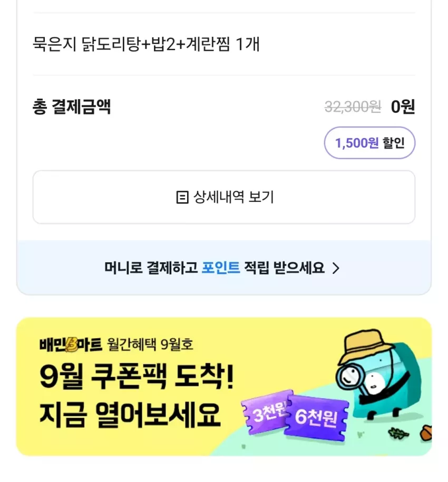
Task: Click the magnifying glass held by mascot
Action: pyautogui.click(x=350, y=377)
